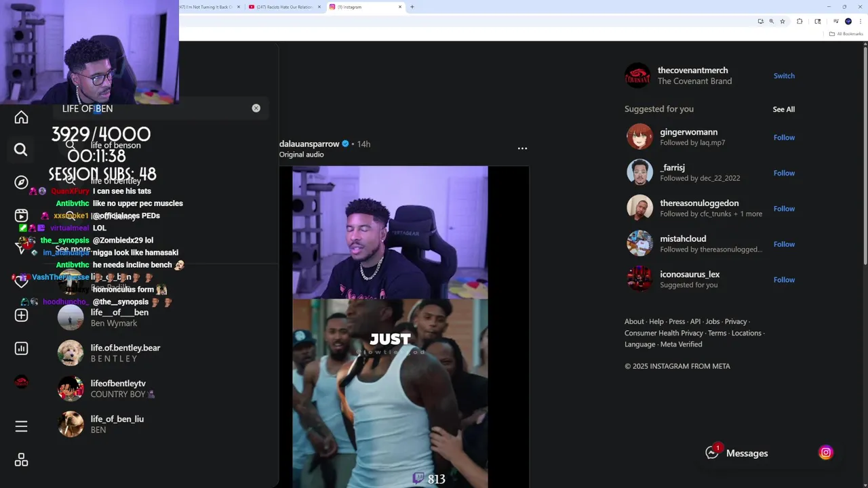Click Ben Wymark profile picture
868x488 pixels.
(71, 317)
